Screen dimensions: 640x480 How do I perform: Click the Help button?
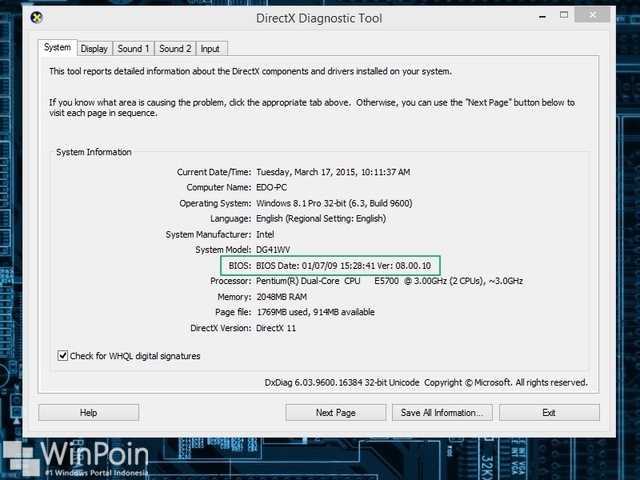tap(89, 413)
